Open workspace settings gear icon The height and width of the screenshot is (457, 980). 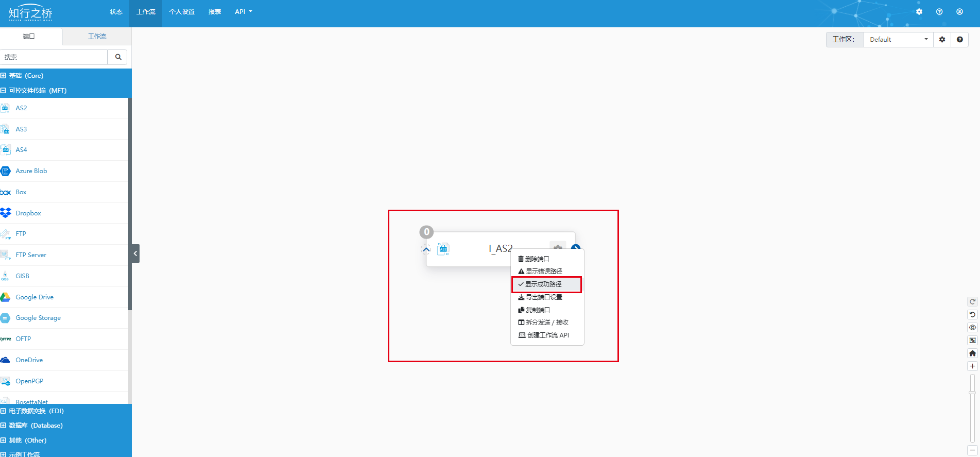[x=942, y=40]
